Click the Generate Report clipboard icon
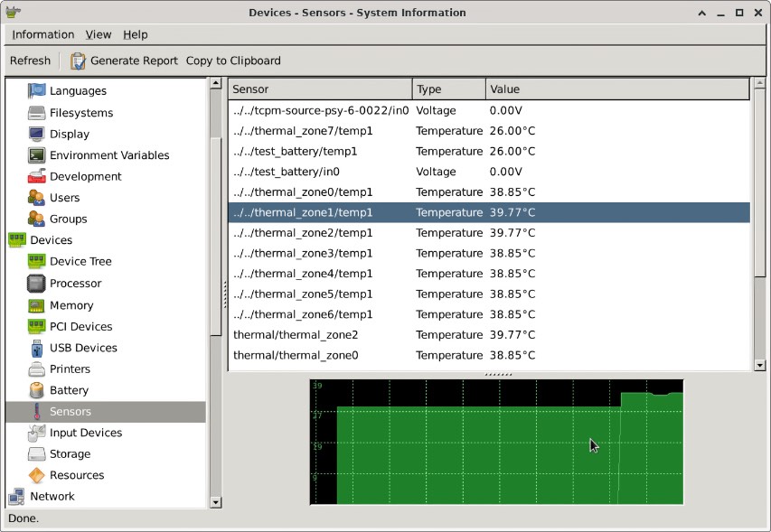This screenshot has width=771, height=532. coord(77,61)
